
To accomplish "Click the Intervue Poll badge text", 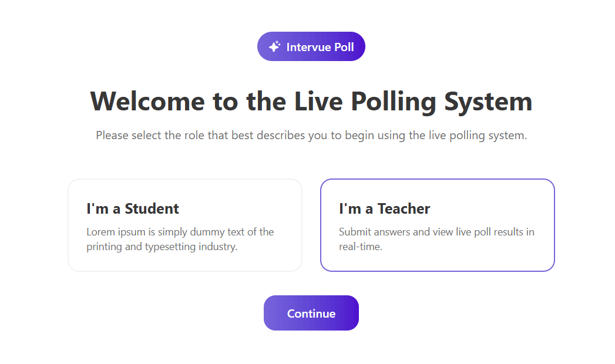I will click(320, 47).
